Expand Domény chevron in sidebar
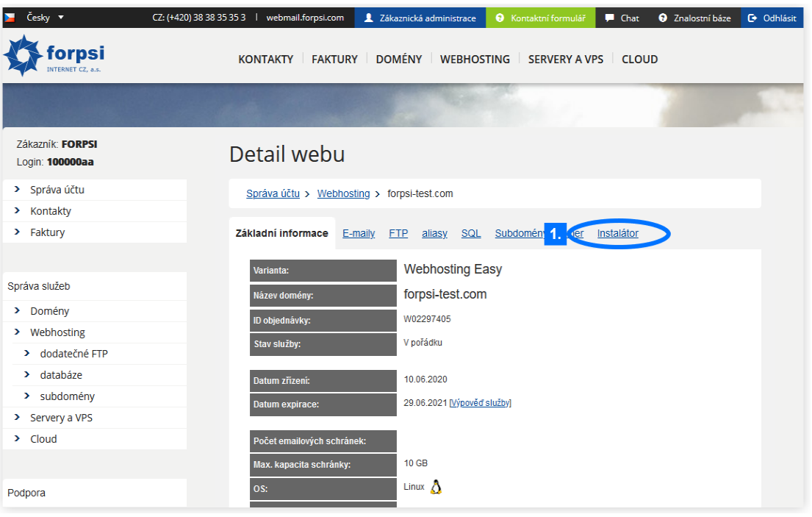 [17, 310]
